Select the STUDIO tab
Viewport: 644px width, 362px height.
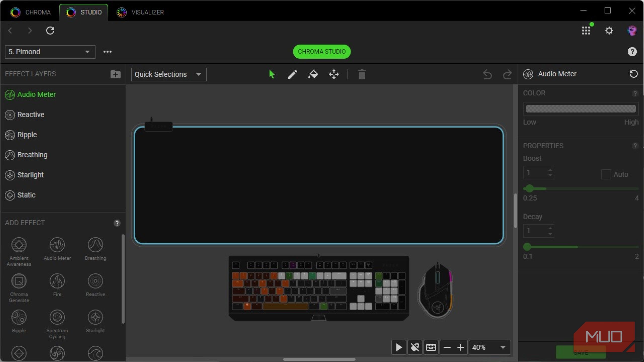coord(84,12)
